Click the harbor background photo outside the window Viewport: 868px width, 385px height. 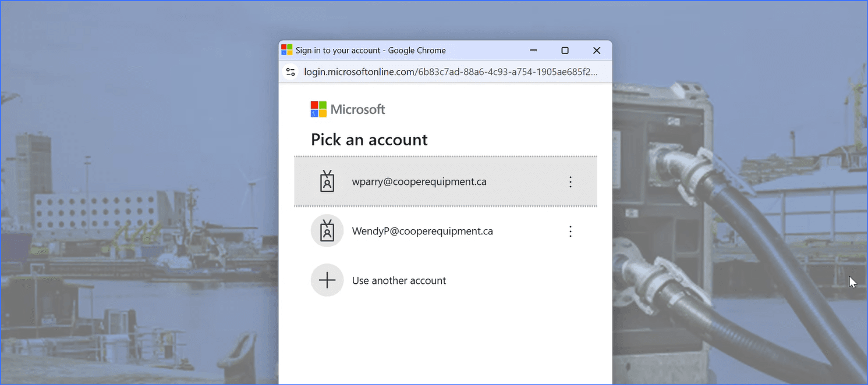coord(140,233)
